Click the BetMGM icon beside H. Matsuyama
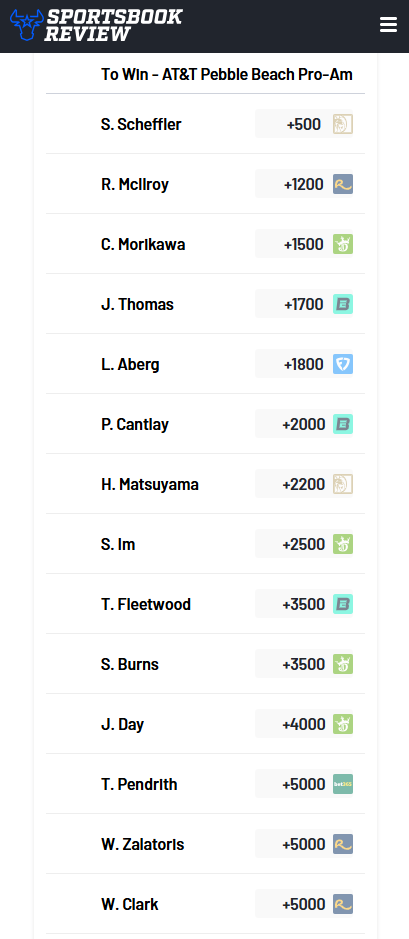 point(343,484)
